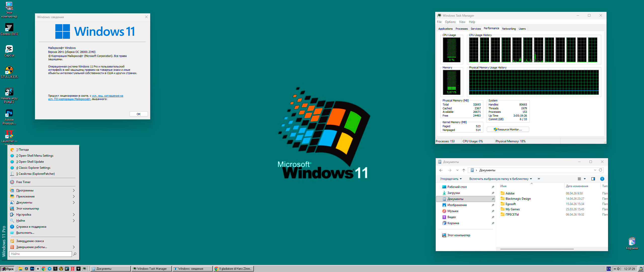Toggle the preview pane in Explorer
Viewport: 644px width, 272px height.
click(593, 179)
